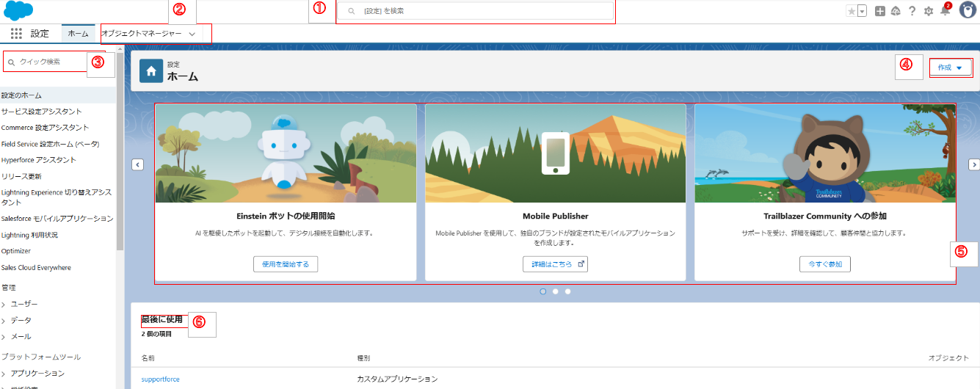Show the previous carousel cards
The height and width of the screenshot is (389, 980).
[137, 164]
